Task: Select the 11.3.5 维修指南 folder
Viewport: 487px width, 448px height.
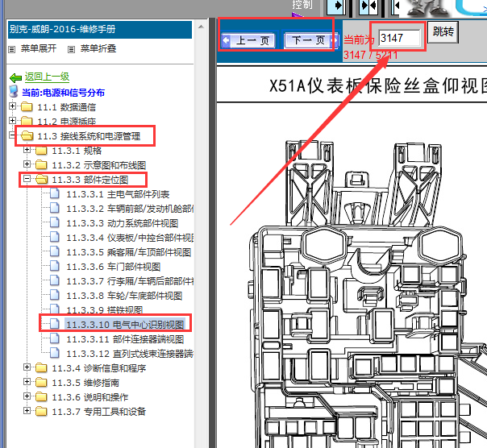Action: coord(85,383)
